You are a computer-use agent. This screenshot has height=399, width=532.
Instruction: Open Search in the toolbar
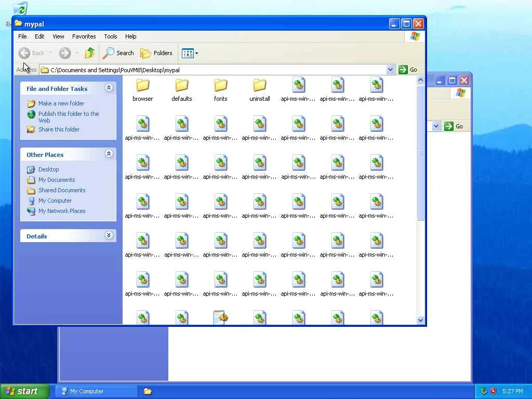point(118,53)
